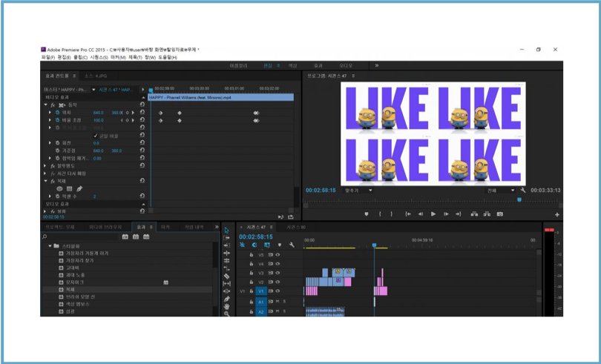Image resolution: width=601 pixels, height=364 pixels.
Task: Open the 전체 playback resolution dropdown
Action: click(500, 191)
